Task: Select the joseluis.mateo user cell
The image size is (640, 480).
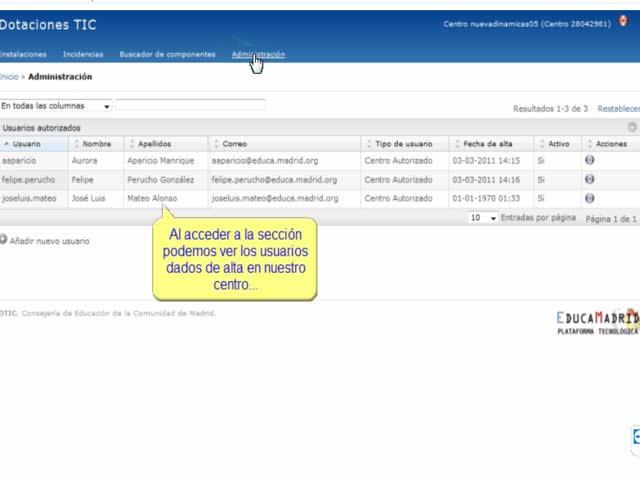Action: click(x=34, y=198)
